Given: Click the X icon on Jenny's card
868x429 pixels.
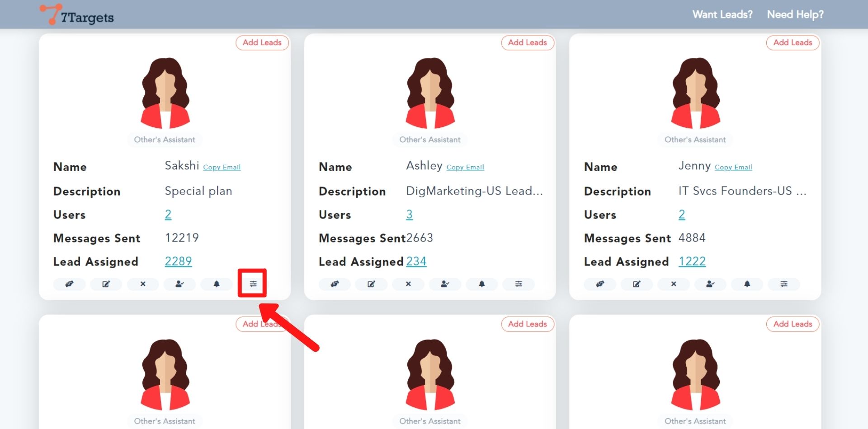Looking at the screenshot, I should (x=674, y=284).
